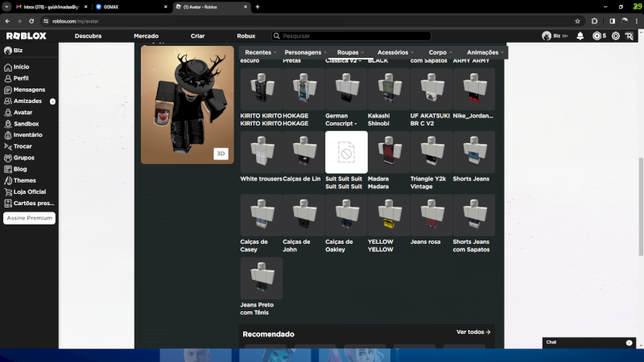Viewport: 644px width, 362px height.
Task: Click the Biz username in sidebar
Action: pos(18,51)
